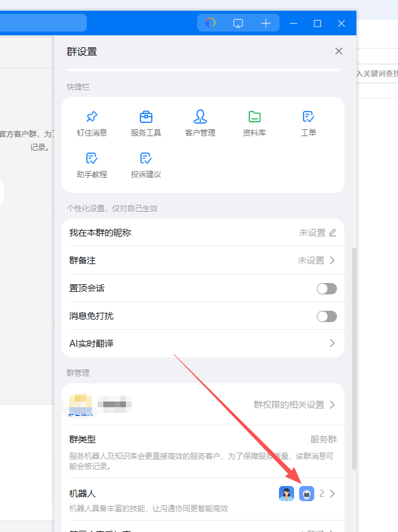The width and height of the screenshot is (398, 532).
Task: Click the plus button in title bar
Action: tap(266, 23)
